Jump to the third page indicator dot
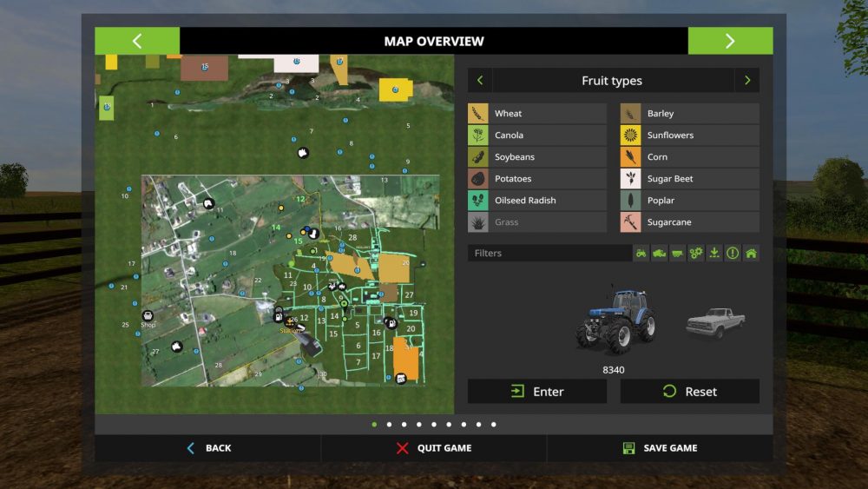 pos(404,425)
